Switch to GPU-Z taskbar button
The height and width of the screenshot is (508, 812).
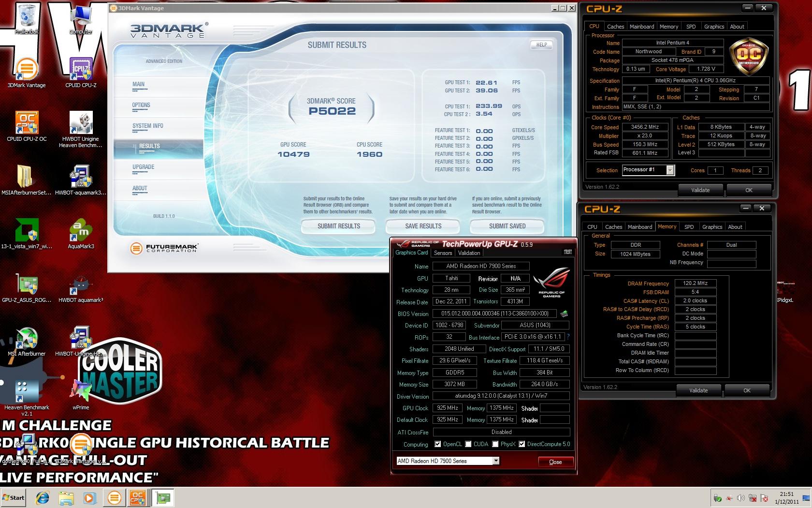(x=163, y=498)
